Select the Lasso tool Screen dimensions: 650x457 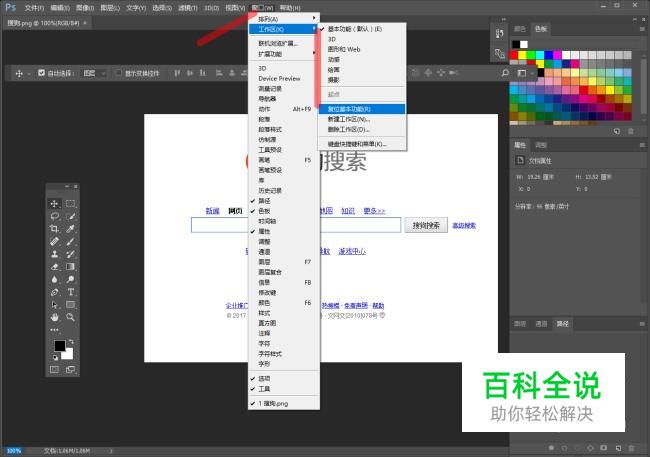click(x=54, y=216)
